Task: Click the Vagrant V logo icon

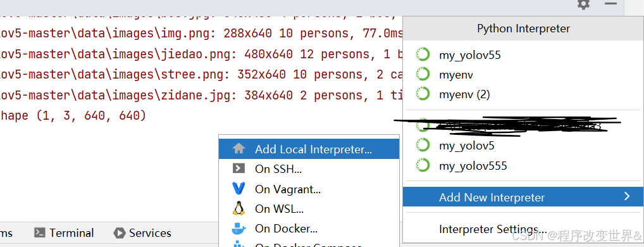Action: (238, 188)
